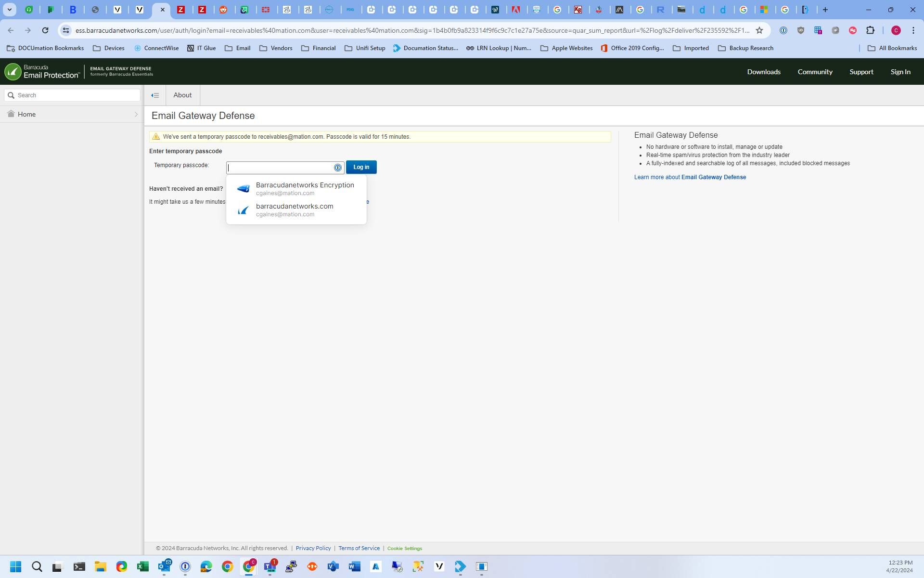Open Chrome's three-dot menu
Viewport: 924px width, 578px height.
(x=913, y=30)
